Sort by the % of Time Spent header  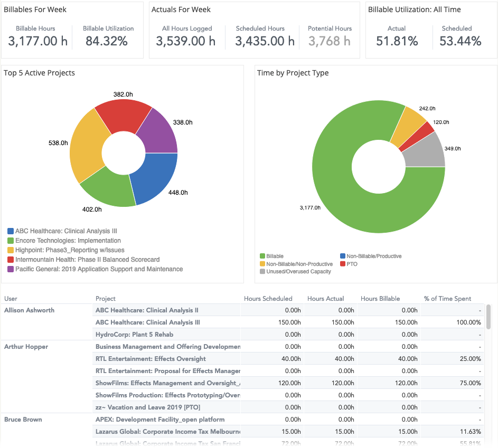click(447, 299)
